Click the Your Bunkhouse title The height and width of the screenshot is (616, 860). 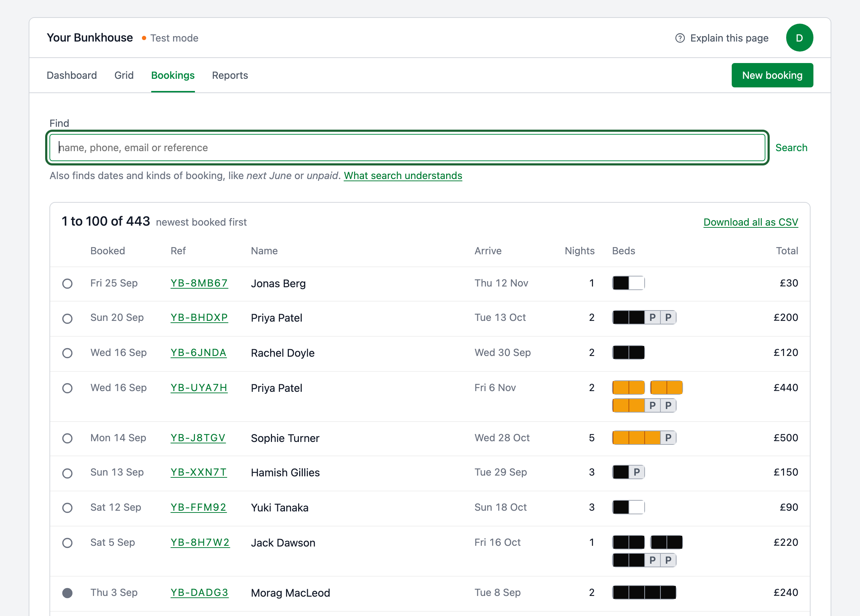pyautogui.click(x=90, y=38)
